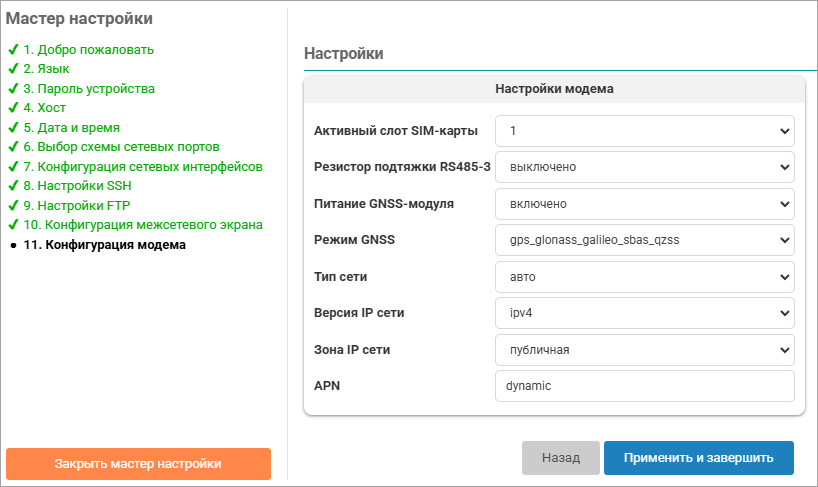The image size is (818, 487).
Task: Expand the Резистор подтяжки RS485-3 dropdown
Action: pyautogui.click(x=644, y=167)
